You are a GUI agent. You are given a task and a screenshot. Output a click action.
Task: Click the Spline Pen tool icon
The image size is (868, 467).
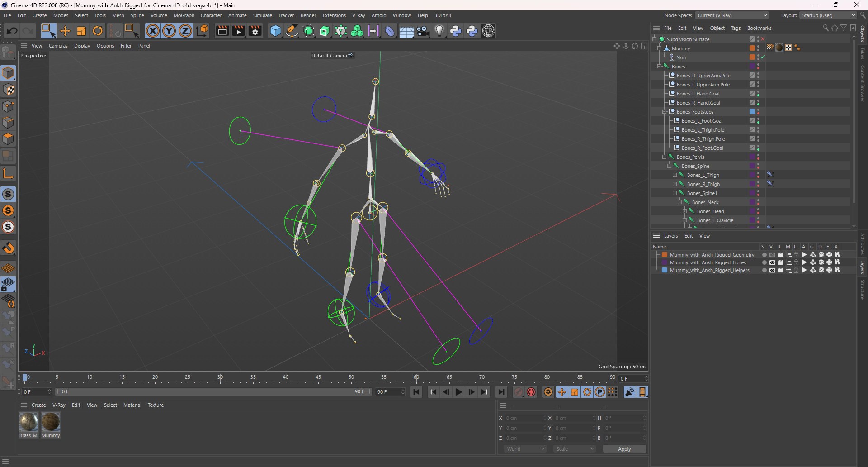pos(292,31)
